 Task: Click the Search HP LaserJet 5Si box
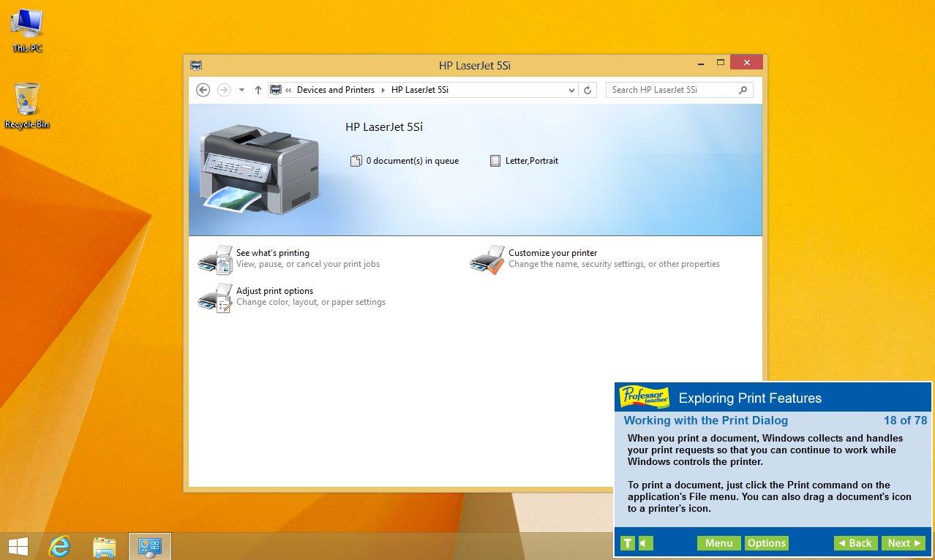pyautogui.click(x=673, y=89)
